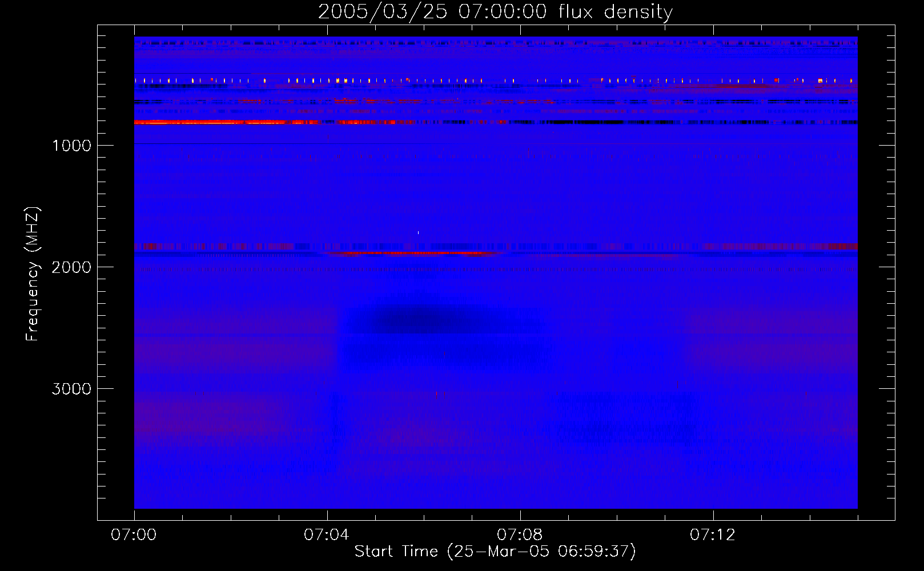Click the plot title '2005/03/25 07:00:00 flux density'

pyautogui.click(x=495, y=11)
